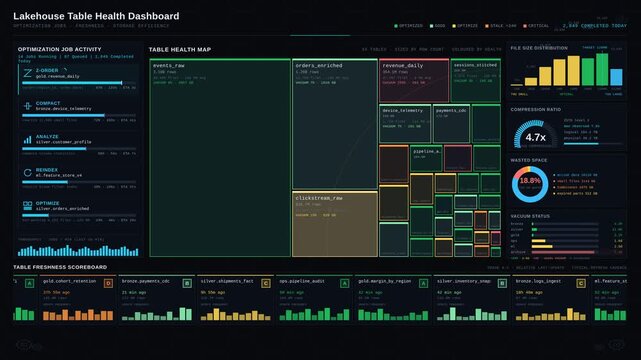Click the B grade badge on silver.inventory_snap

pyautogui.click(x=502, y=283)
